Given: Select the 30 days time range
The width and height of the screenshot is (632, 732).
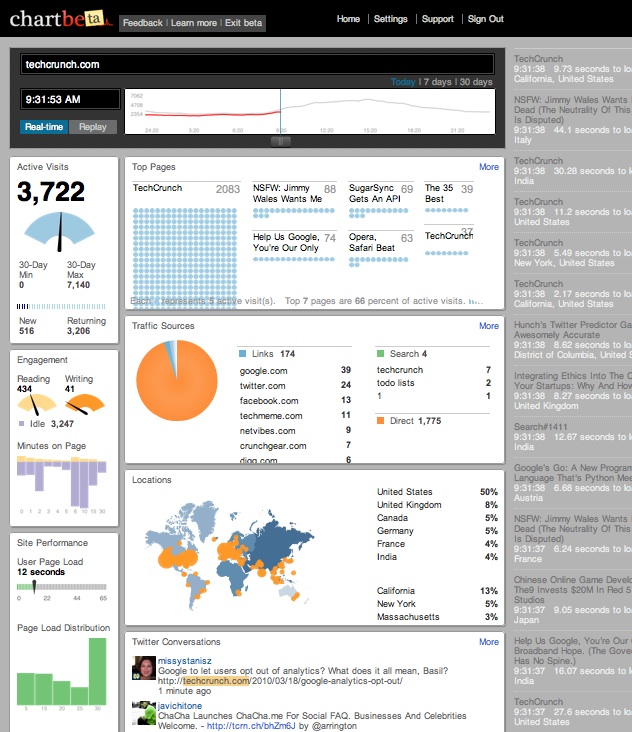Looking at the screenshot, I should point(476,82).
